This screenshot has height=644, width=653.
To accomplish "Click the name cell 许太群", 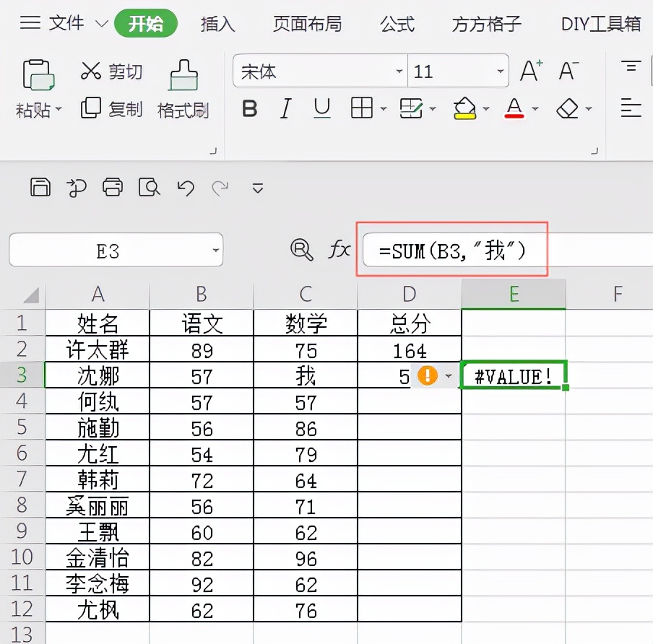I will tap(98, 349).
